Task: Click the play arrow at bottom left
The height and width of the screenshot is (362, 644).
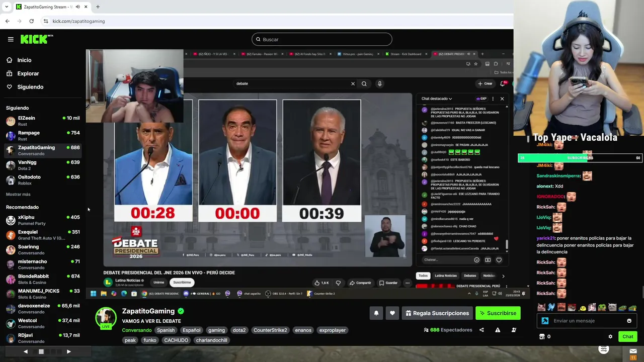Action: 68,351
